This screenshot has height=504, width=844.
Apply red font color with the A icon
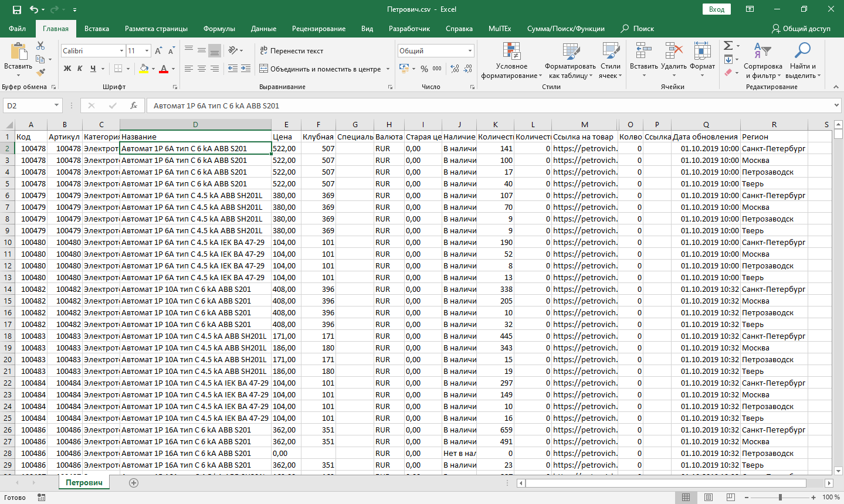tap(164, 69)
